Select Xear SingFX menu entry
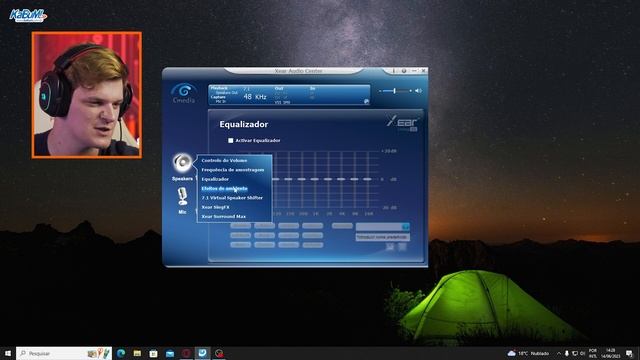640x360 pixels. tap(216, 207)
